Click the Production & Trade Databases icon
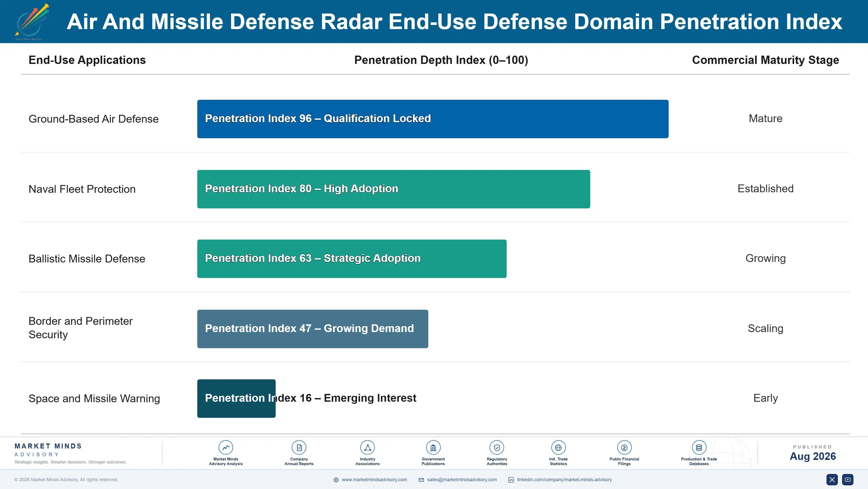 [699, 447]
